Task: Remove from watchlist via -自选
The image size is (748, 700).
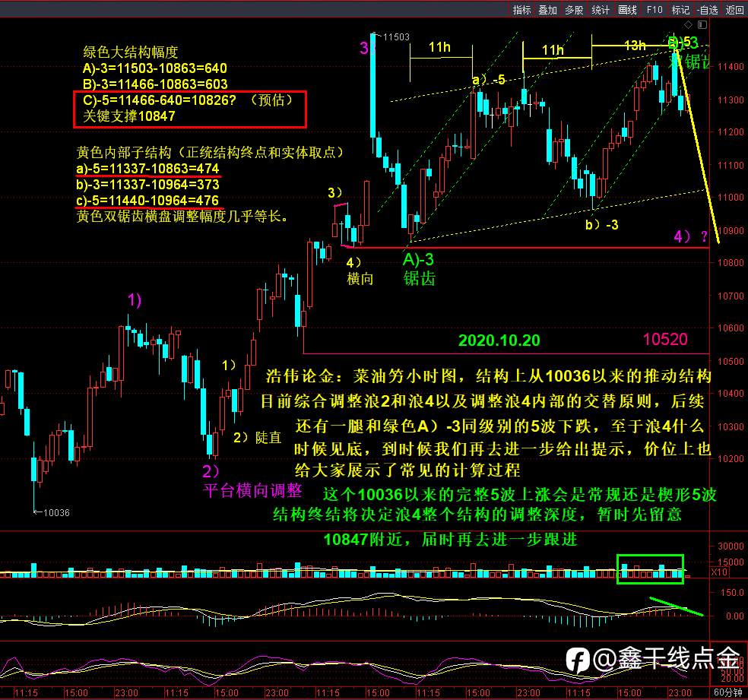Action: pos(708,10)
